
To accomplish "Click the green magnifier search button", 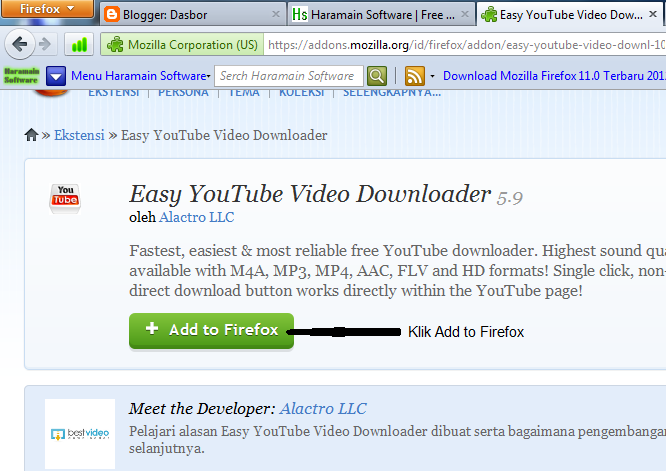I will [x=377, y=76].
